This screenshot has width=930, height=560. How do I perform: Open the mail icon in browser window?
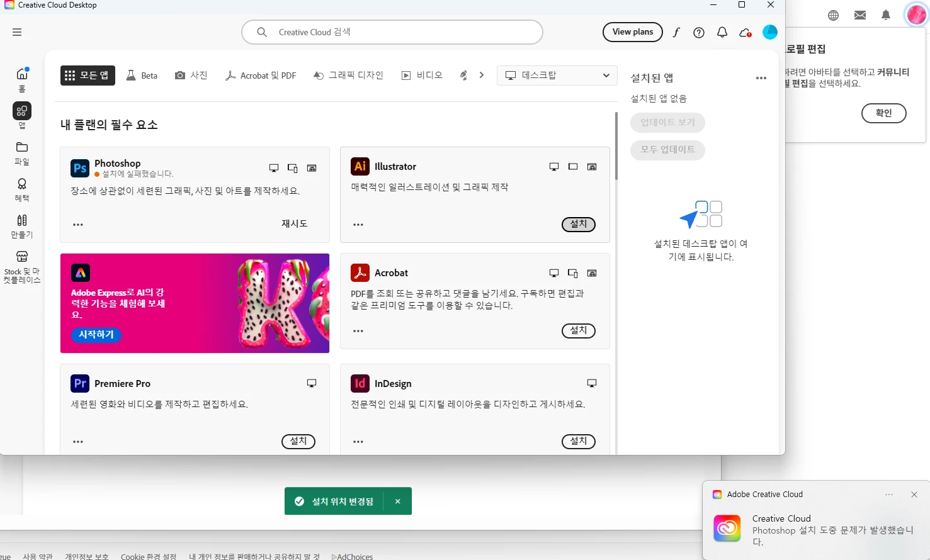[x=860, y=15]
